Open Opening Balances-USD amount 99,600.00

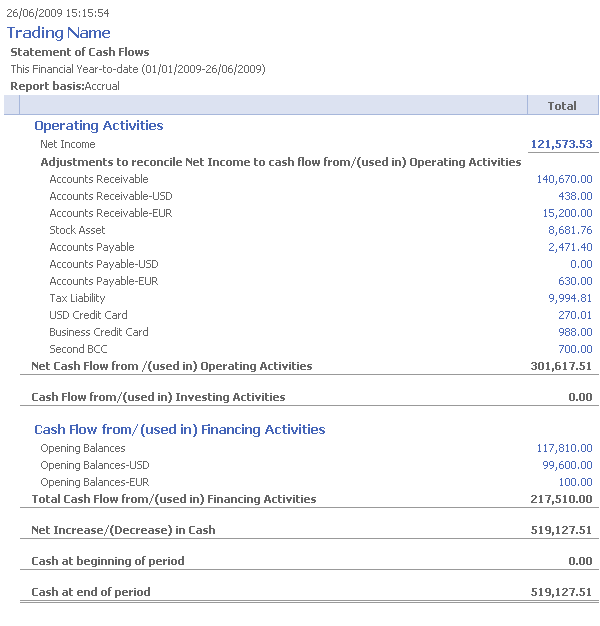tap(567, 466)
